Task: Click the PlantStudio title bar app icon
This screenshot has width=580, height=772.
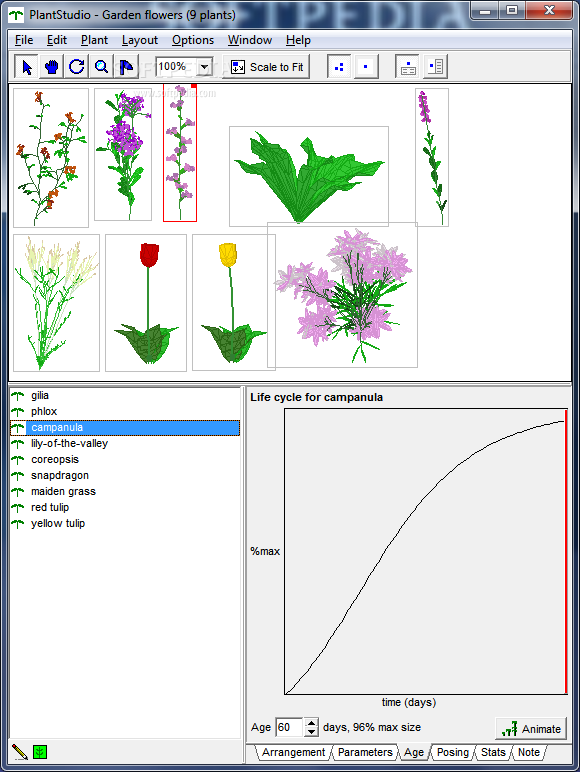Action: (x=16, y=15)
